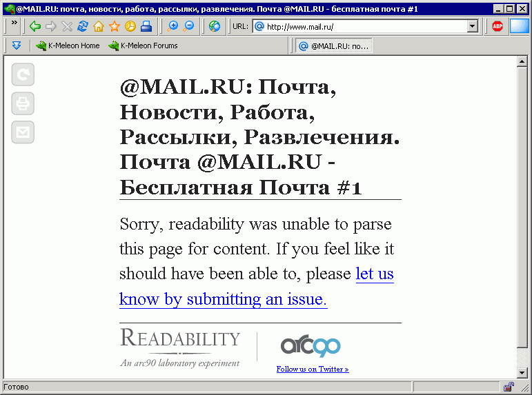Click the Adblock Plus ABP icon
The height and width of the screenshot is (395, 532).
(x=497, y=26)
